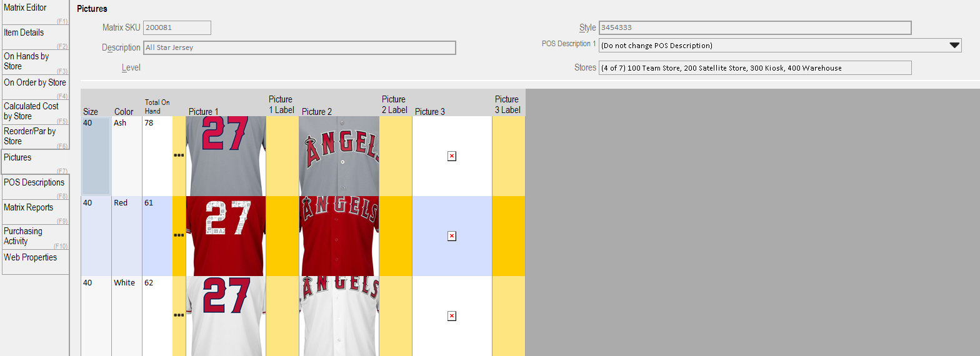Click the Description field All Star Jersey
The width and height of the screenshot is (980, 356).
click(299, 47)
